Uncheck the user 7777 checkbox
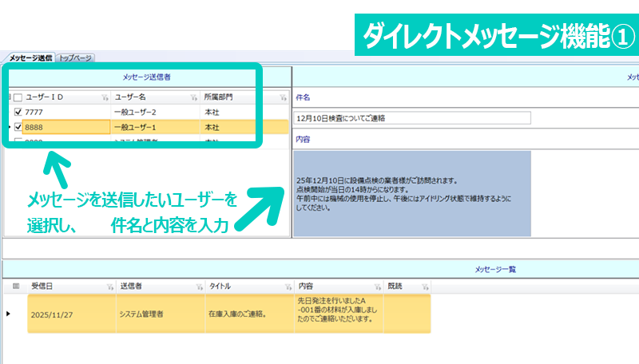 (x=18, y=113)
